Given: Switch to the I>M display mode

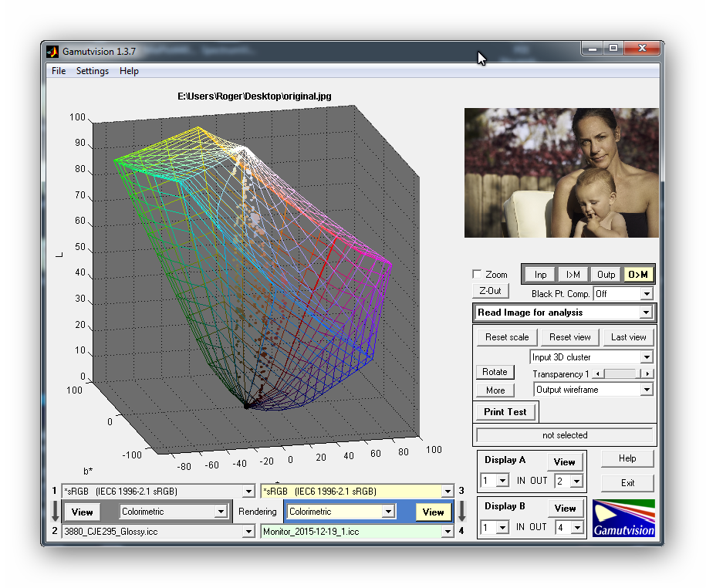Looking at the screenshot, I should 573,275.
